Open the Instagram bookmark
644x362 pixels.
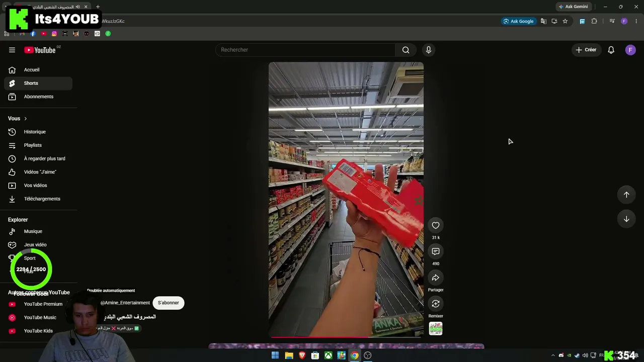point(54,34)
